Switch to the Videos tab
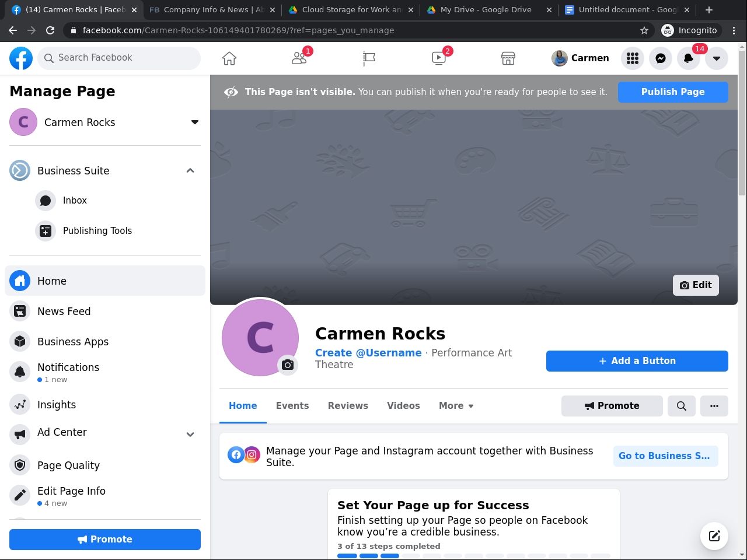Screen dimensions: 747x560 click(403, 405)
